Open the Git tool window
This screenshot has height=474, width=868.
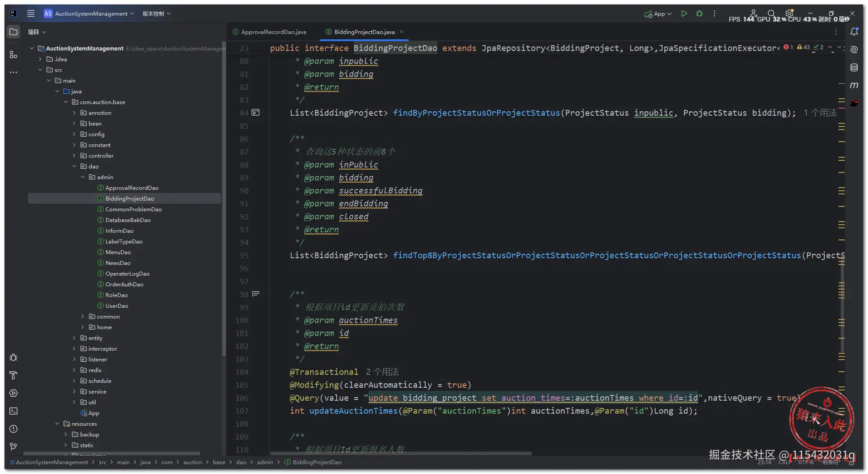pos(13,447)
